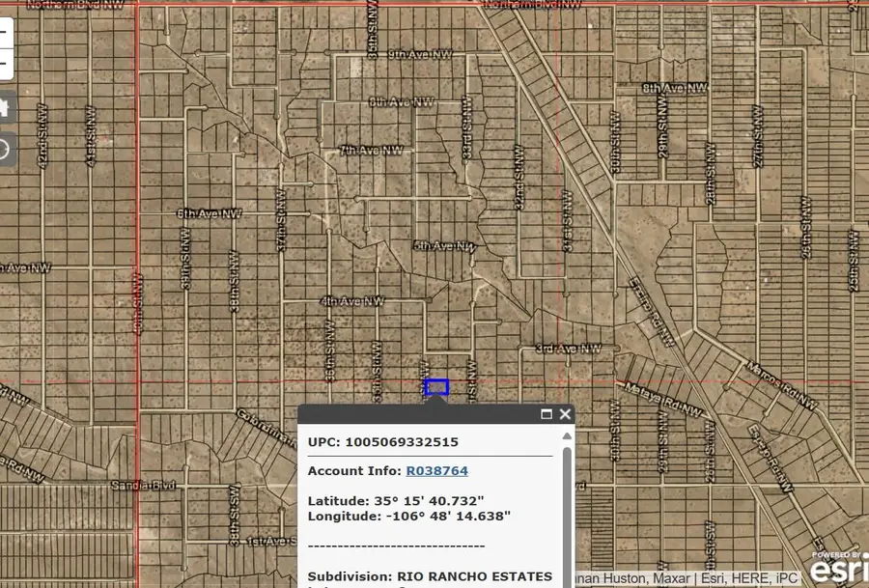This screenshot has width=869, height=588.
Task: Click the 1st Ave street label
Action: pos(271,542)
